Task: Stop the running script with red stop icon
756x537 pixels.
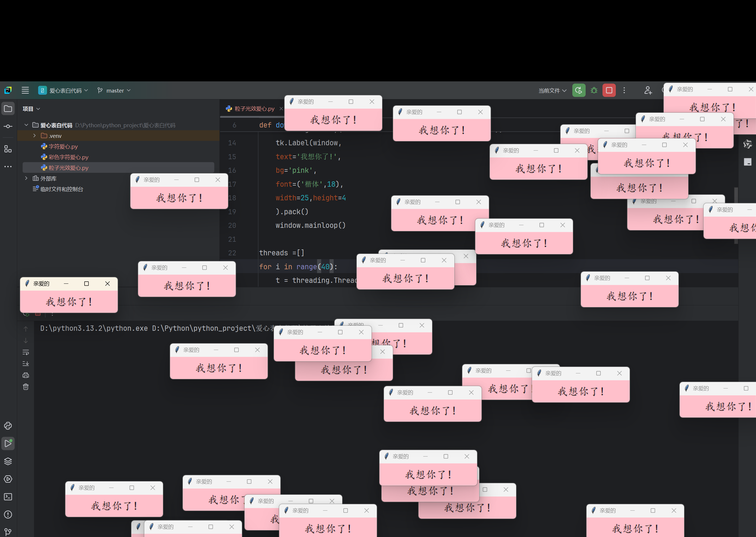Action: [609, 90]
